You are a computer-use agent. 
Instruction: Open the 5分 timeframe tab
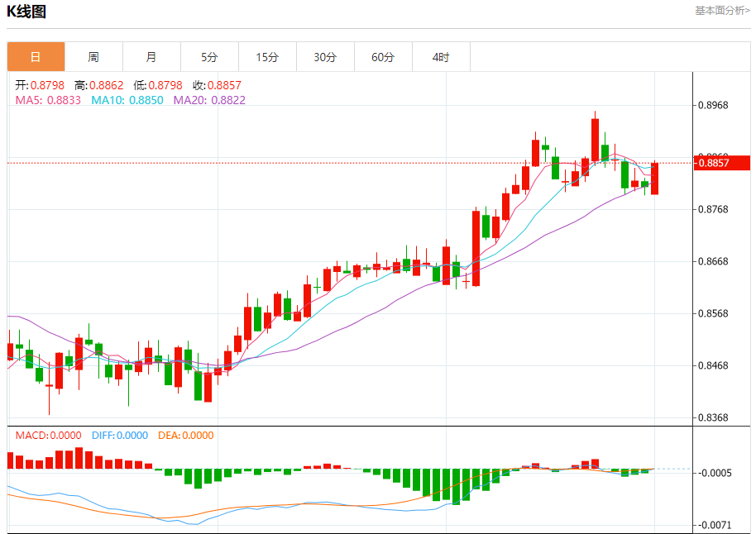[210, 57]
